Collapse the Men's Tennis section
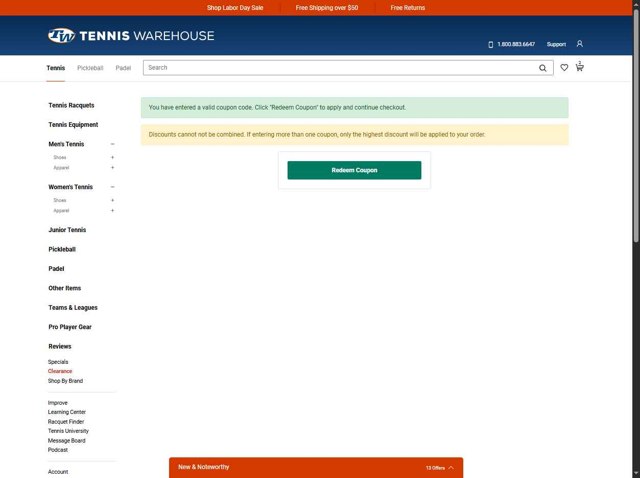Viewport: 640px width, 478px height. coord(112,144)
